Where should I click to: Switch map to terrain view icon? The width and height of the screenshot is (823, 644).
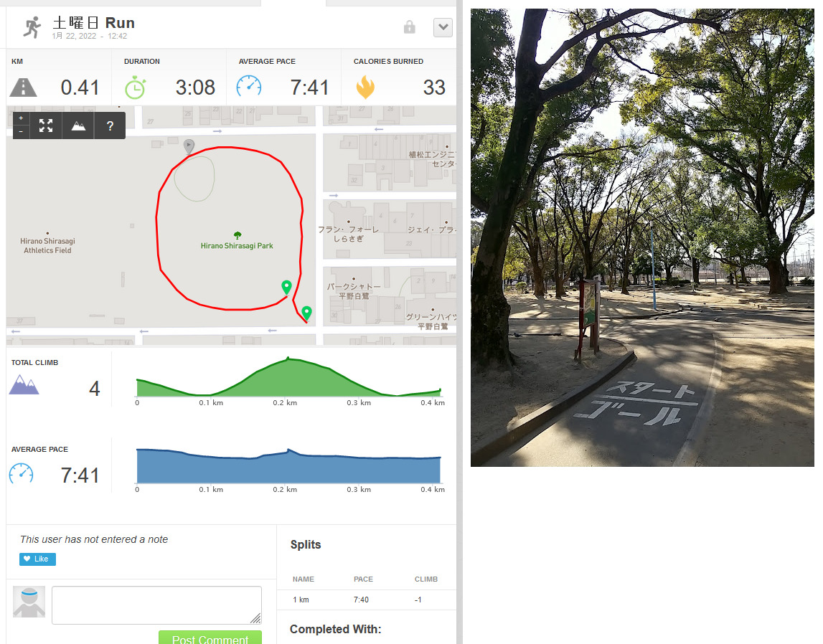click(78, 126)
